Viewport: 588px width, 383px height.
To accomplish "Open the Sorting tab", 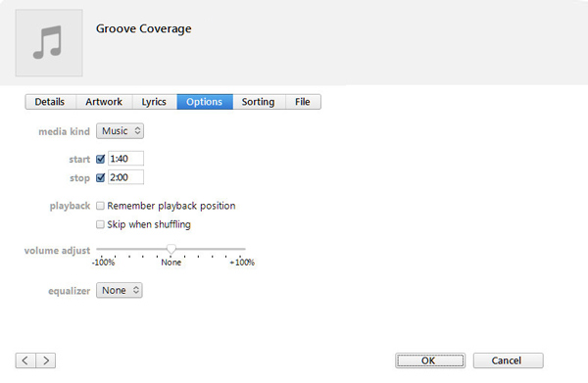I will point(259,102).
